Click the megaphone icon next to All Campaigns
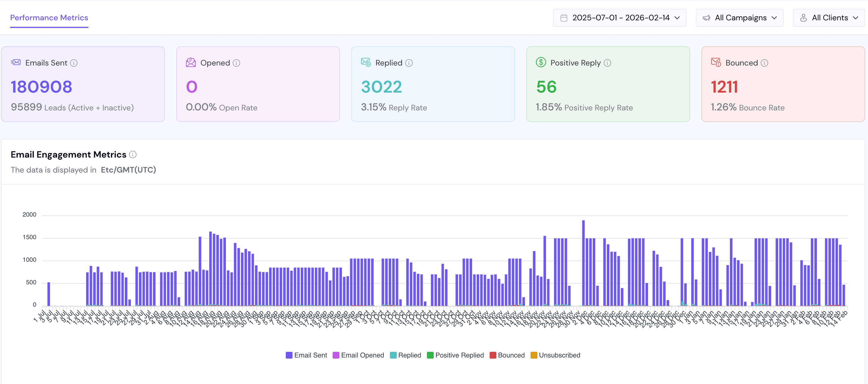 (706, 18)
